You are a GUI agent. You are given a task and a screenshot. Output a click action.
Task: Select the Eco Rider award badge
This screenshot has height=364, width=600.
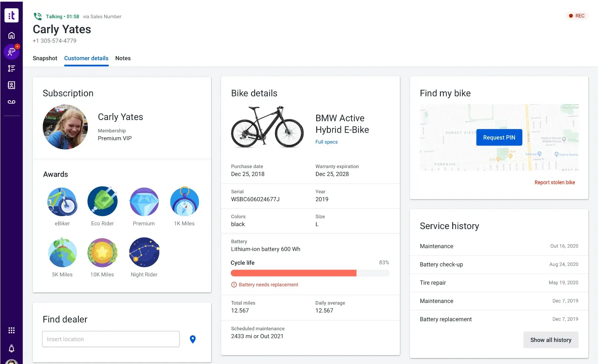click(102, 201)
